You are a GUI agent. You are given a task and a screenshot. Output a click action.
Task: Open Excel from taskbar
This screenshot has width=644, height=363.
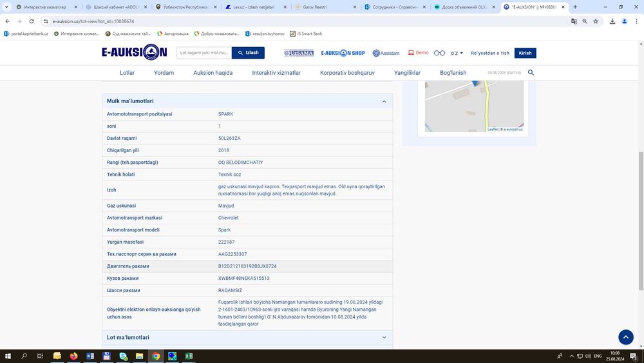tap(189, 356)
